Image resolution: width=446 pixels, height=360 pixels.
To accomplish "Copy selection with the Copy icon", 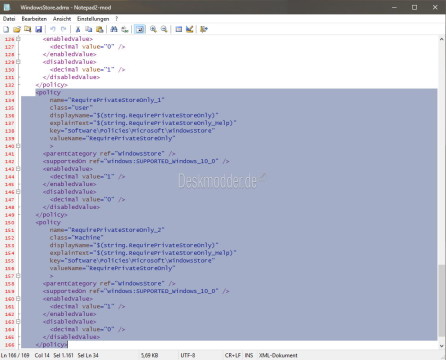I will (88, 29).
